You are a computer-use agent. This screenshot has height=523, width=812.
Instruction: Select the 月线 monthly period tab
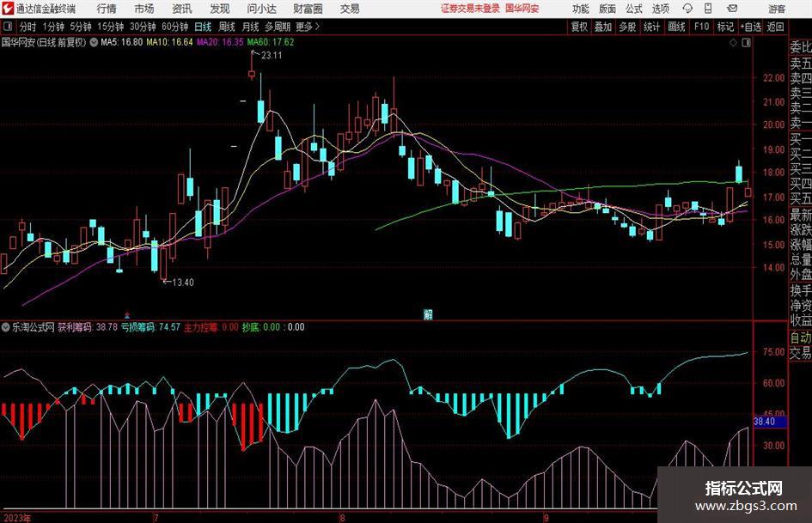coord(251,27)
